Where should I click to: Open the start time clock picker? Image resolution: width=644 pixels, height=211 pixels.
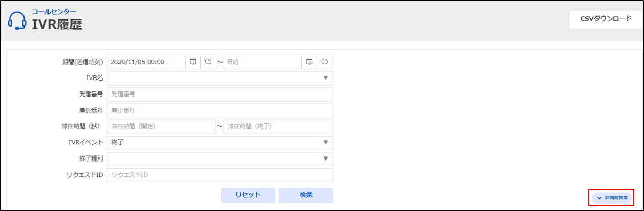[208, 62]
